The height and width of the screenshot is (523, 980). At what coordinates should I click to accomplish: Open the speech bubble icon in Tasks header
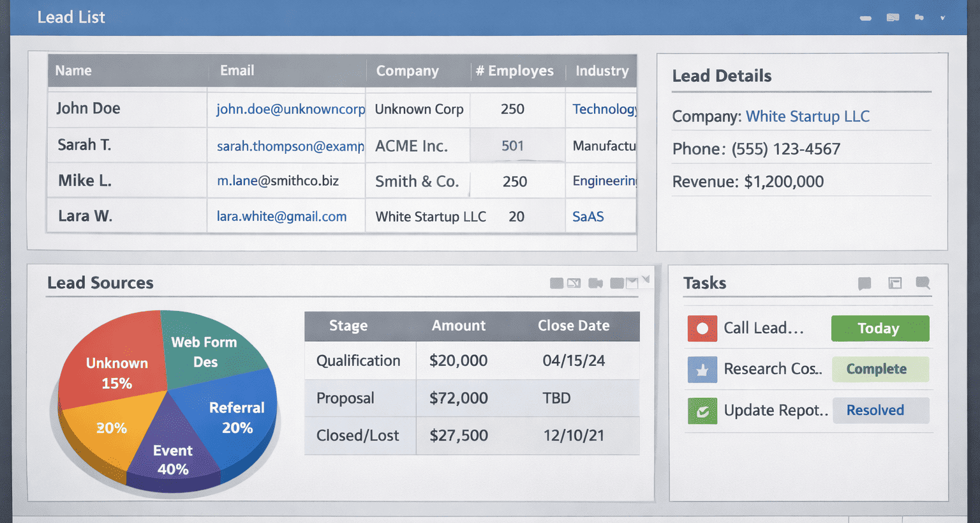point(865,284)
